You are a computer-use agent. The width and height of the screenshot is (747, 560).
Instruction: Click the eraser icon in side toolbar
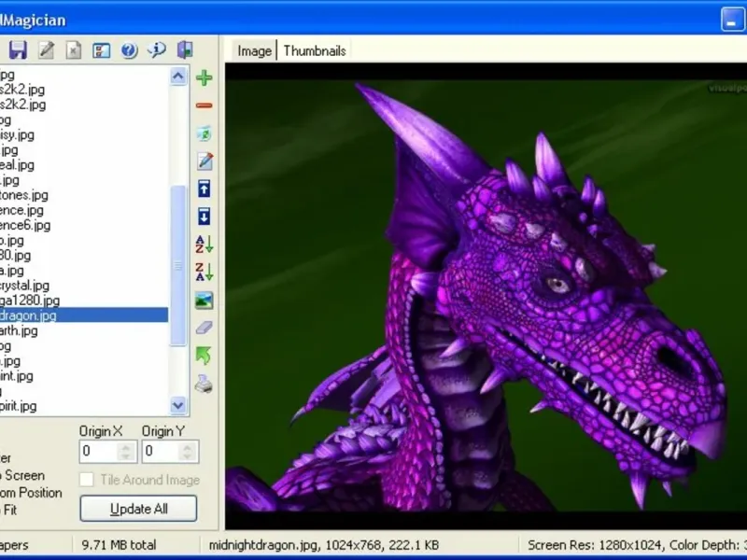click(x=204, y=328)
